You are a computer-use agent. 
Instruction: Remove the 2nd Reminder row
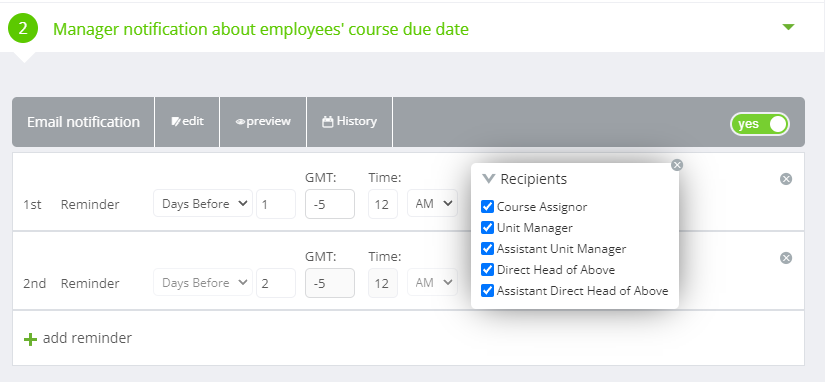[786, 258]
